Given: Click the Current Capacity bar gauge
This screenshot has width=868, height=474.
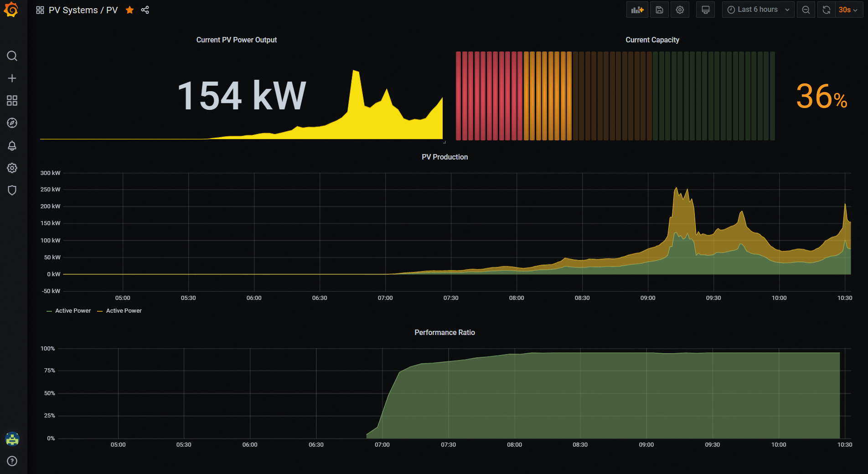Looking at the screenshot, I should click(x=615, y=96).
